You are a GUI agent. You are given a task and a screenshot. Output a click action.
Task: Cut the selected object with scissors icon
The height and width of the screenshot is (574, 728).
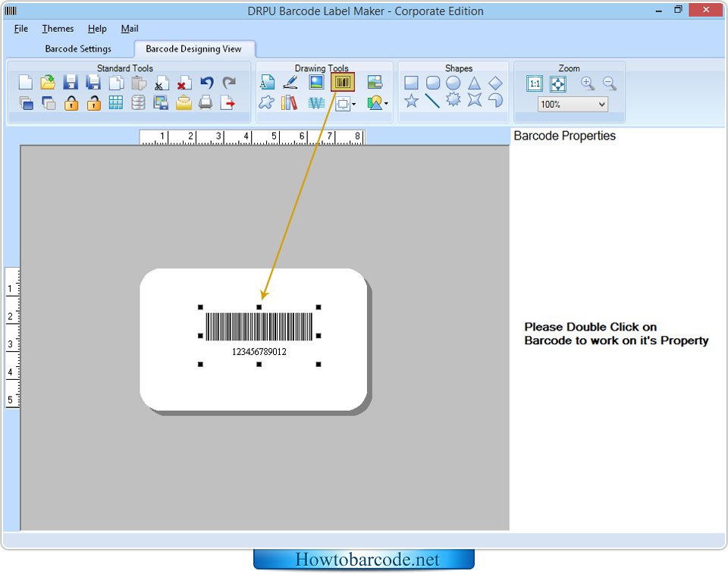[x=161, y=83]
